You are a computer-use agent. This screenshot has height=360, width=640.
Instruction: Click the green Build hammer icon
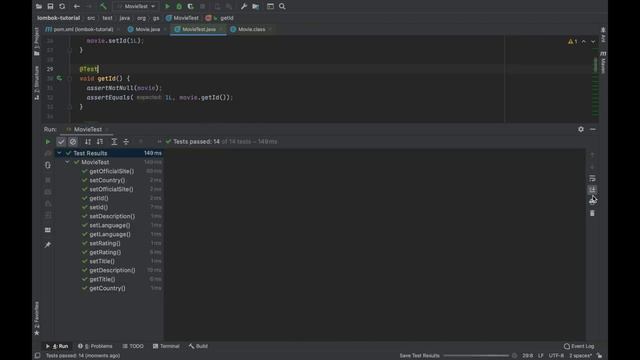(103, 7)
